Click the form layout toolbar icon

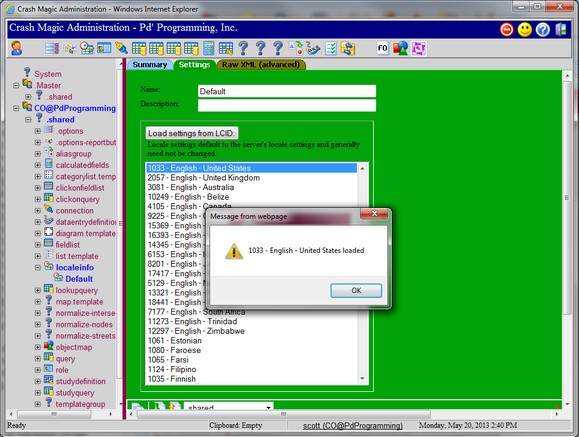click(x=104, y=48)
